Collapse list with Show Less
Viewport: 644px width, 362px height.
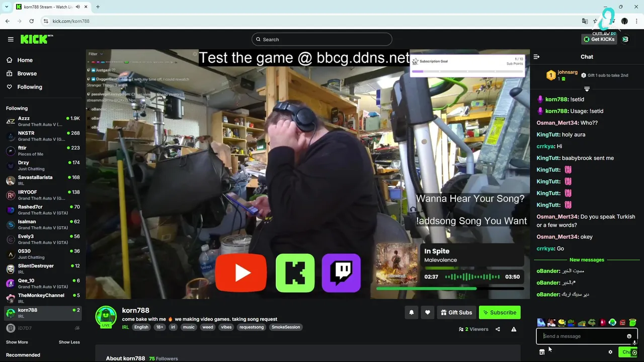[69, 342]
